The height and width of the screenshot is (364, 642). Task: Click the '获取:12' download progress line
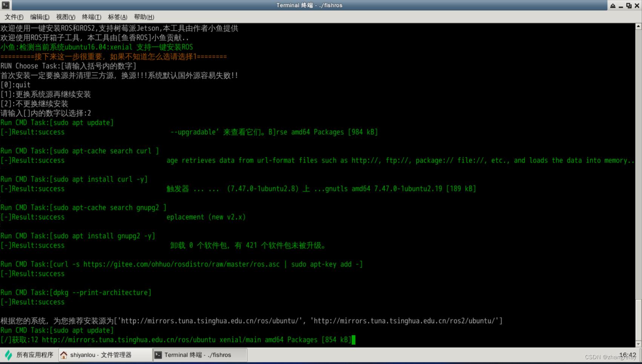[176, 340]
